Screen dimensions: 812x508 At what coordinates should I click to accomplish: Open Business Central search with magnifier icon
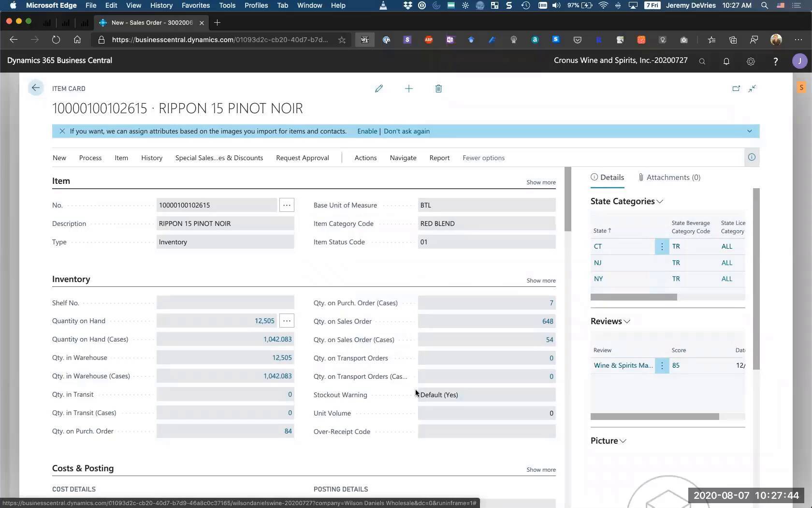coord(702,61)
